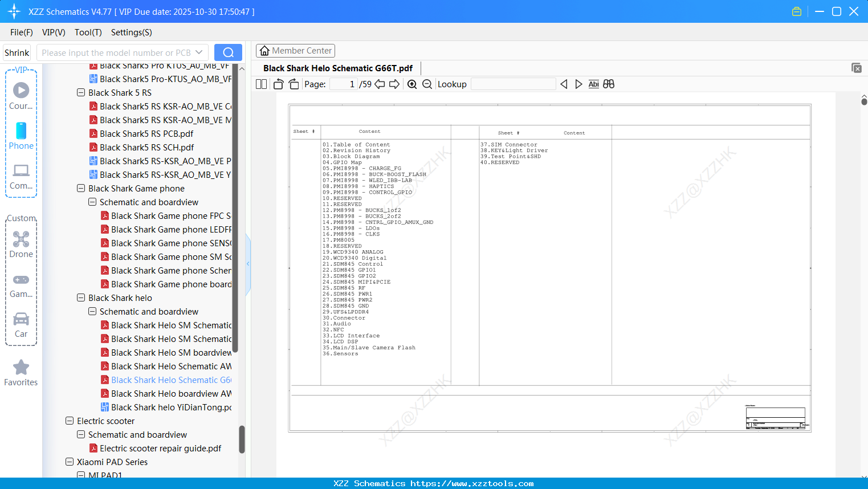Open the Settings(S) menu
868x489 pixels.
pos(132,32)
